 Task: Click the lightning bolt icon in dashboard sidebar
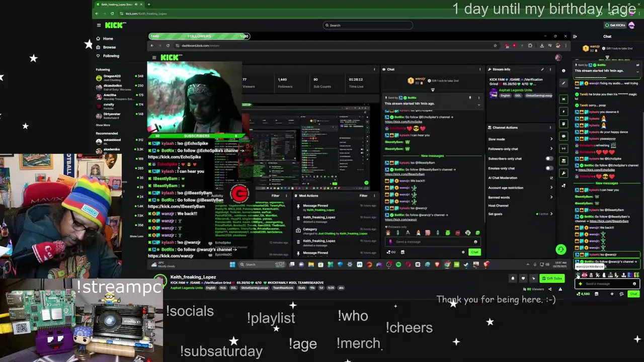[x=563, y=112]
